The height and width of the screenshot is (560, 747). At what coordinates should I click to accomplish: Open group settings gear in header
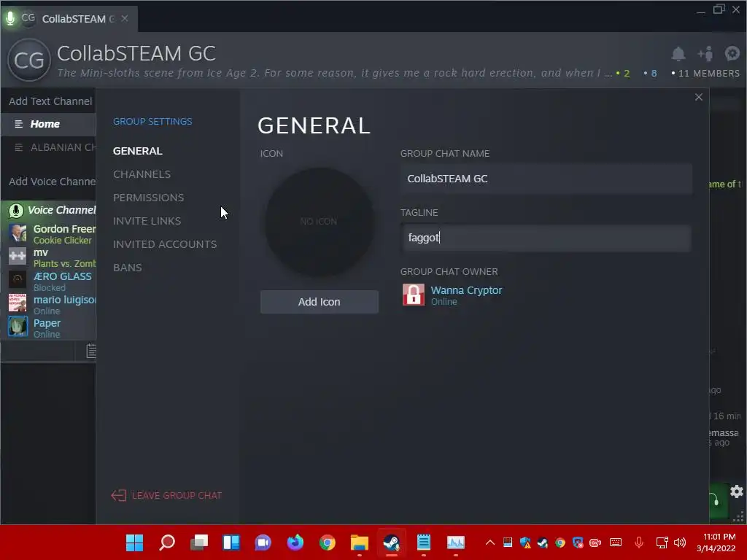[732, 53]
